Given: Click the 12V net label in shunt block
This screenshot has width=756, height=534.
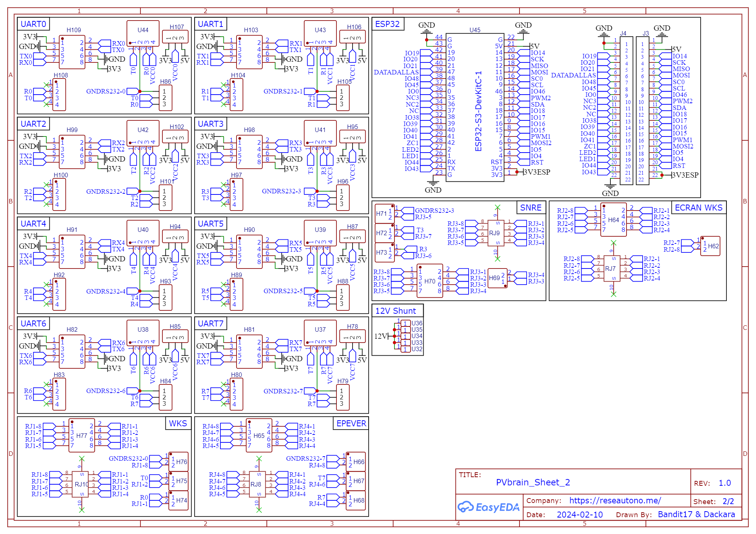Looking at the screenshot, I should tap(381, 336).
